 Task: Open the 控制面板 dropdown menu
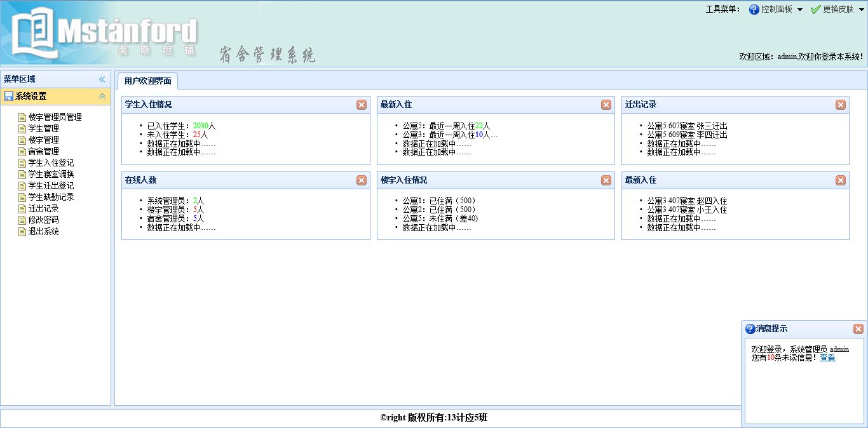click(x=800, y=10)
